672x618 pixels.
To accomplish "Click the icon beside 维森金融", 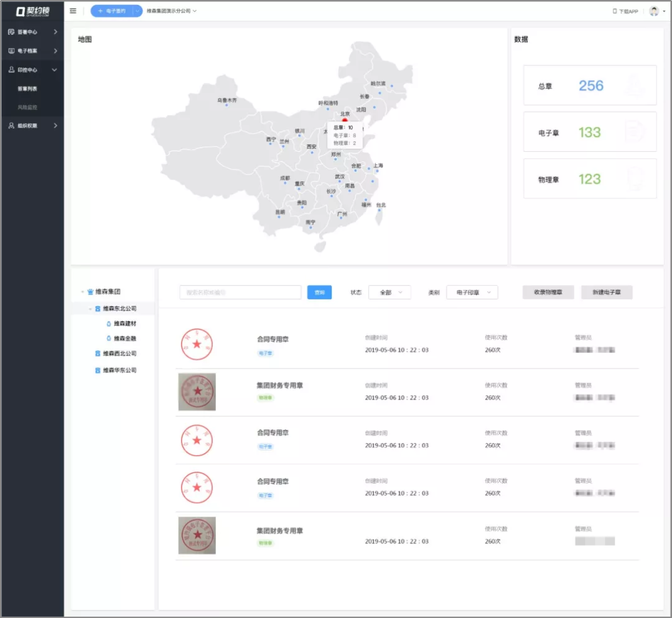I will (108, 339).
